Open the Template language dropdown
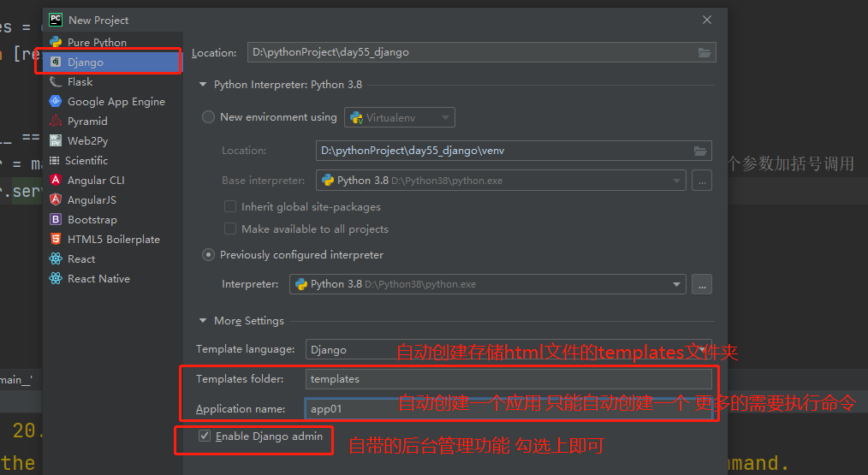 coord(508,349)
